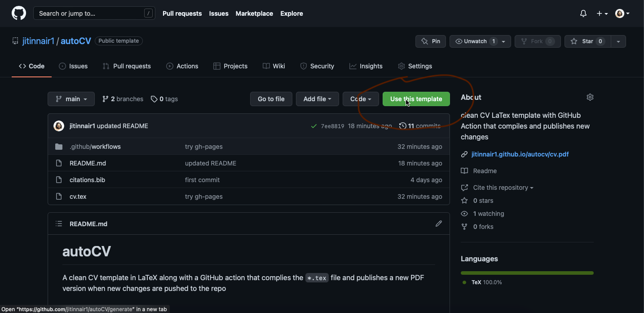Open the green-less Code clone dropdown
The image size is (644, 313).
click(x=361, y=99)
